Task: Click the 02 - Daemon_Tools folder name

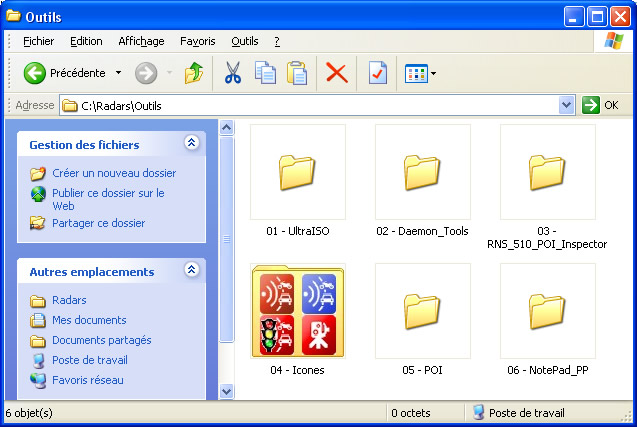Action: [x=422, y=231]
